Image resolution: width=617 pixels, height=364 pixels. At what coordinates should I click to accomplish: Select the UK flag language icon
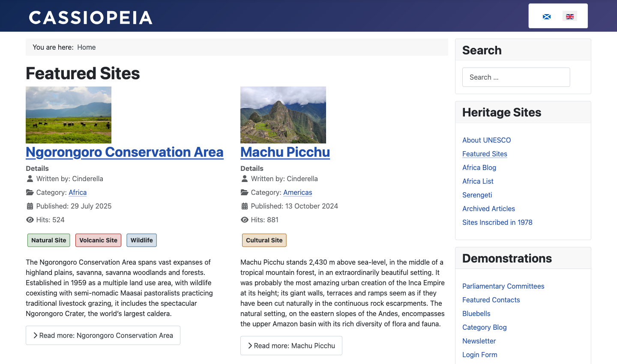click(x=570, y=17)
